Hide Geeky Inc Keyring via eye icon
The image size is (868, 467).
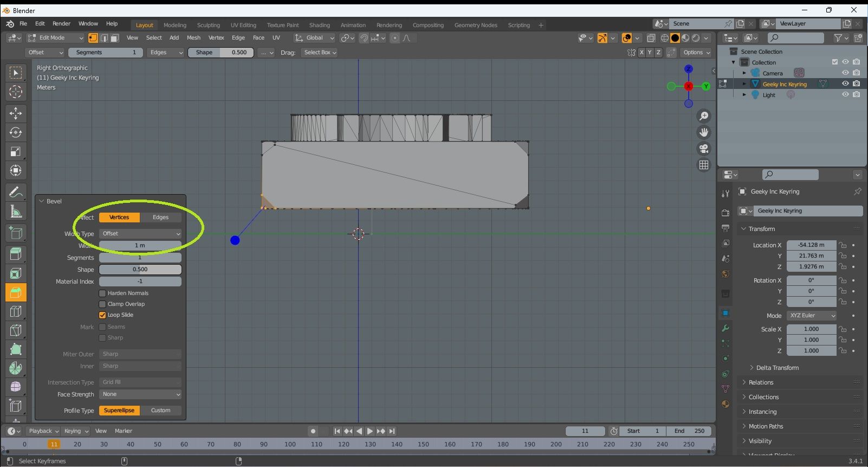(845, 84)
